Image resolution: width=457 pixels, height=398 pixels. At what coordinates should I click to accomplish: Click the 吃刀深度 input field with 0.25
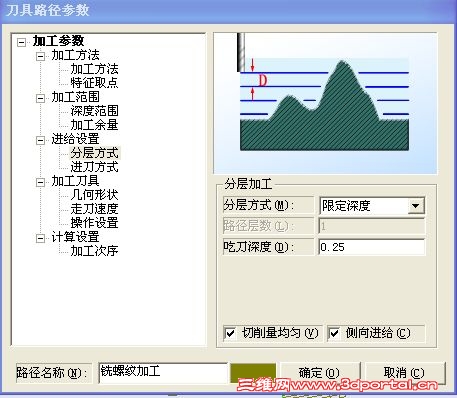[x=372, y=247]
